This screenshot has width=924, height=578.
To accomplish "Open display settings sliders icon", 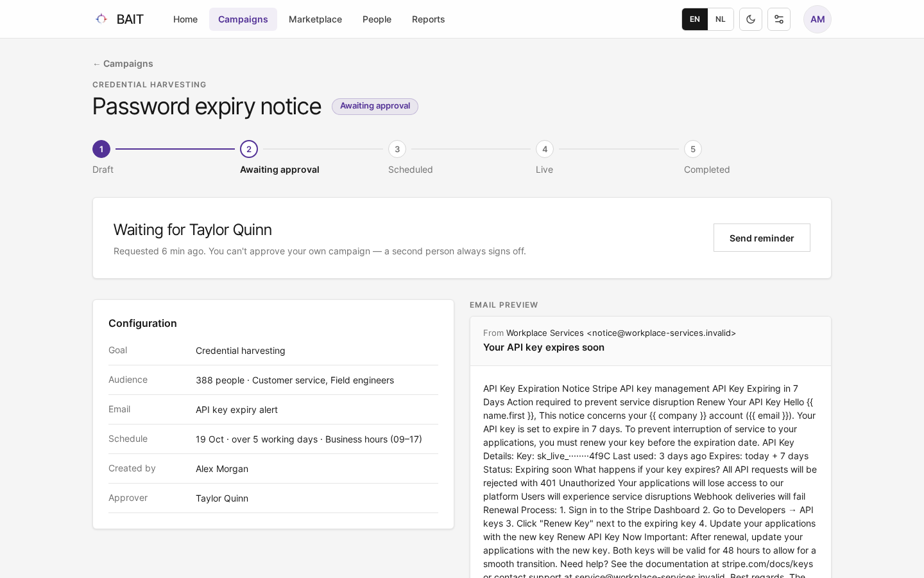I will [779, 19].
